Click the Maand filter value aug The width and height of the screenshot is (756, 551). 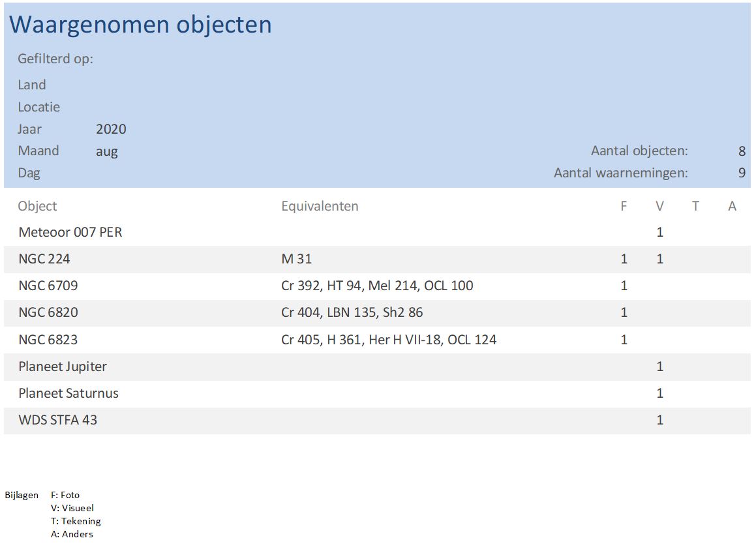tap(107, 151)
